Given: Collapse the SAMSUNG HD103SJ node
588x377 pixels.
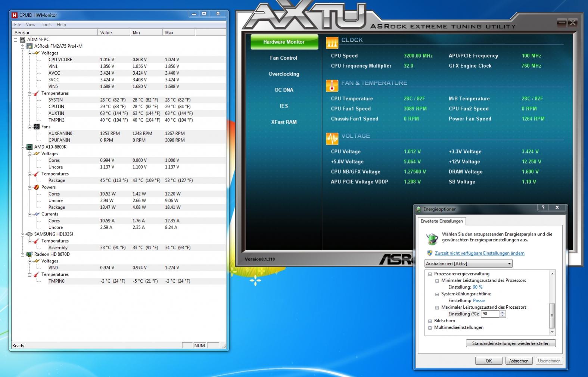Looking at the screenshot, I should click(23, 234).
